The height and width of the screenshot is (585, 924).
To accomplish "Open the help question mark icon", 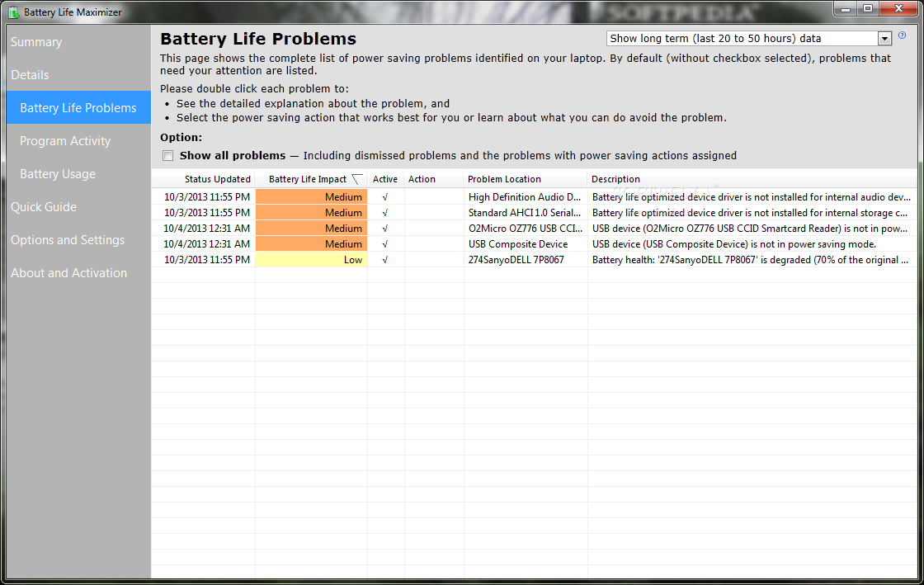I will point(903,35).
